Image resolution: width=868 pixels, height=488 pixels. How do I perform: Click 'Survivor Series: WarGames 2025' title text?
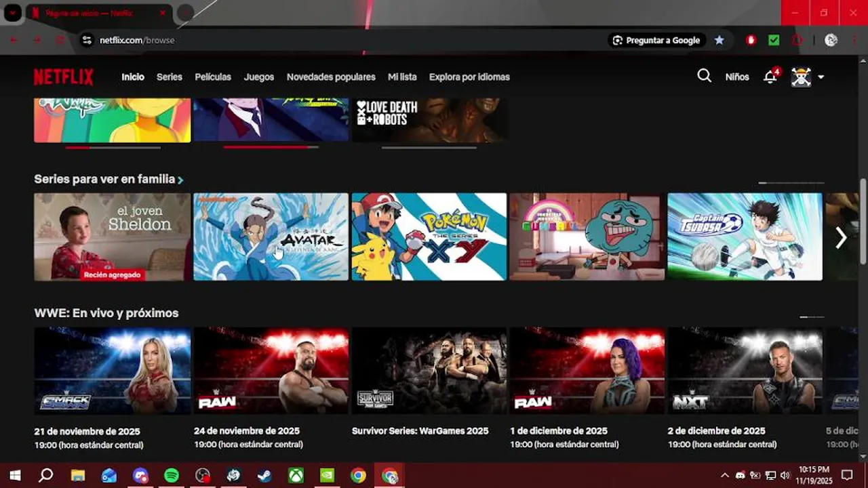click(x=420, y=431)
